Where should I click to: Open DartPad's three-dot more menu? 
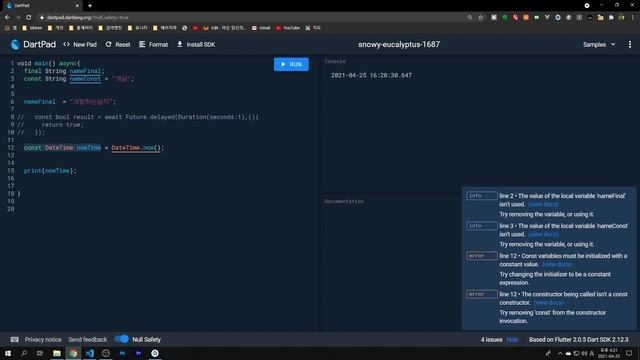tap(629, 44)
